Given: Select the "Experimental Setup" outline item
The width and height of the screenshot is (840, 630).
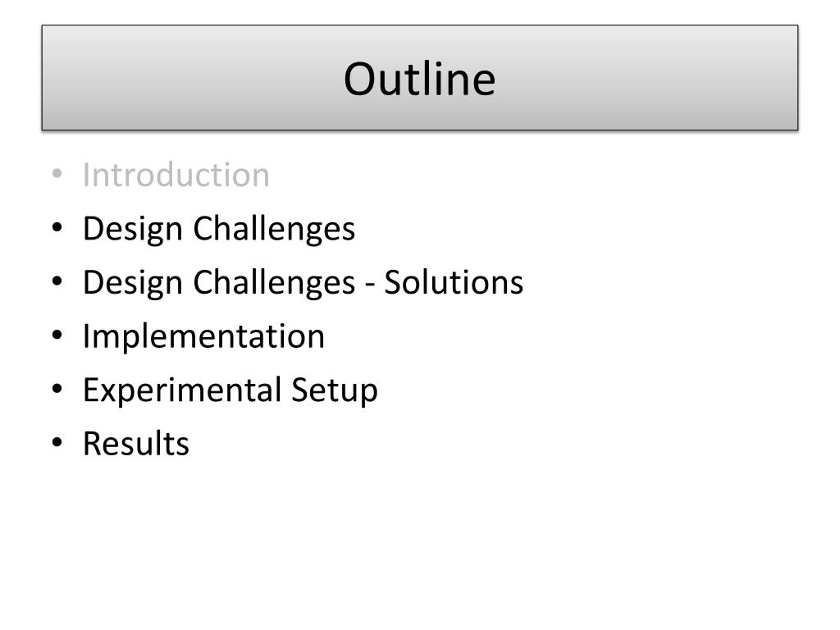Looking at the screenshot, I should tap(231, 391).
